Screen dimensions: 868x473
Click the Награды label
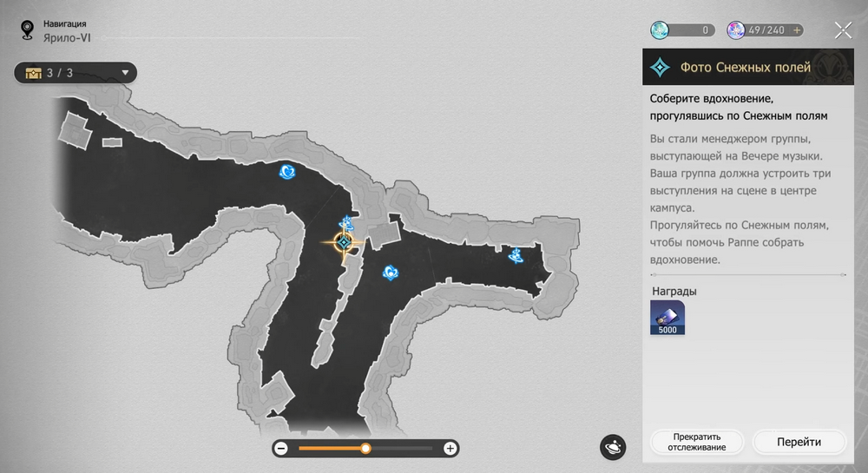point(674,291)
